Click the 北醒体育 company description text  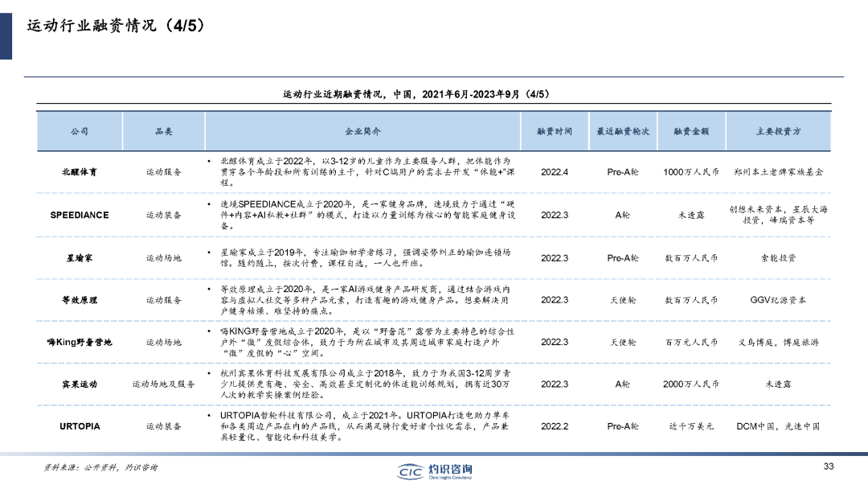(x=367, y=172)
